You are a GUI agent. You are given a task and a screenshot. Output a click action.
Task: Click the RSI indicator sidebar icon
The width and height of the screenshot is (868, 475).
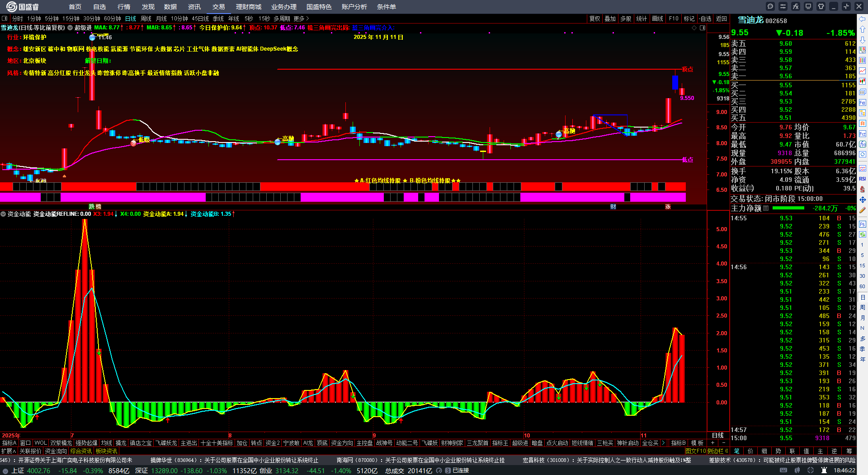[863, 179]
